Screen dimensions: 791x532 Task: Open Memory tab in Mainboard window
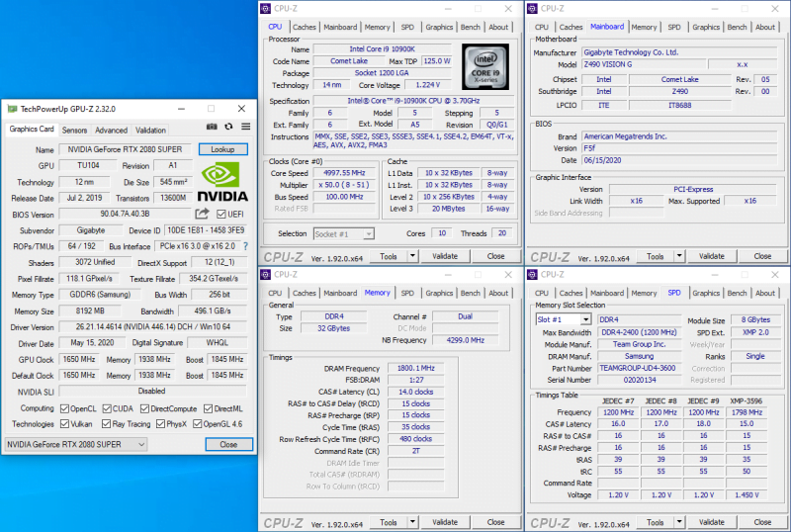tap(645, 28)
